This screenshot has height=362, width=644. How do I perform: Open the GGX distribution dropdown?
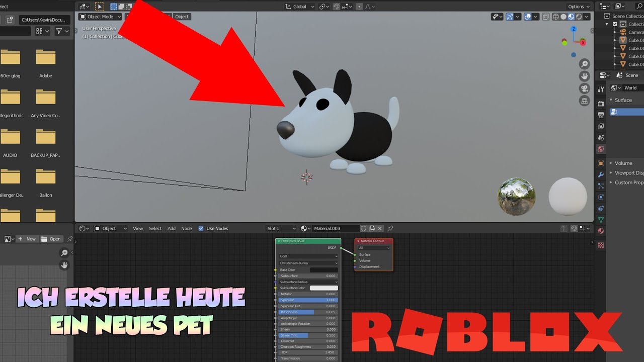(x=309, y=256)
